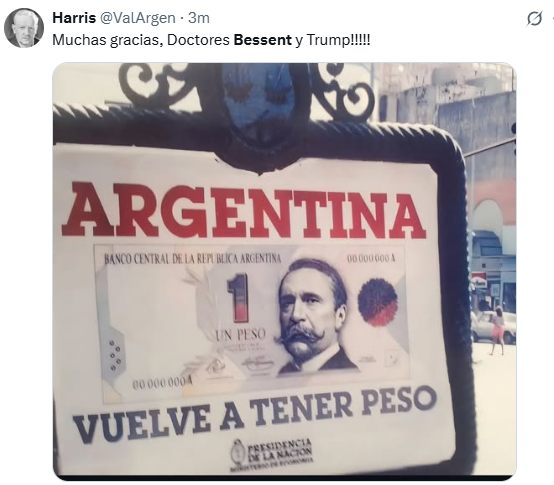
Task: Click the Grok explain-post icon
Action: [534, 18]
